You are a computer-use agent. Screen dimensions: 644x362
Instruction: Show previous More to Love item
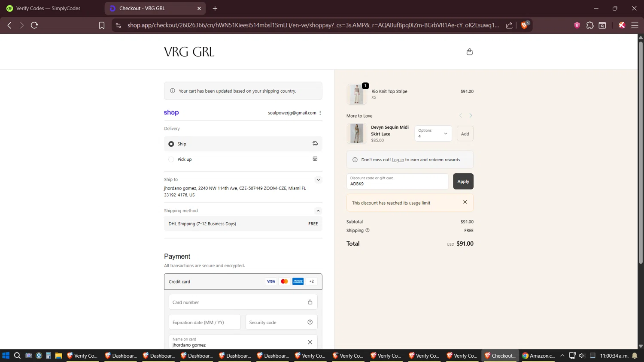click(461, 115)
